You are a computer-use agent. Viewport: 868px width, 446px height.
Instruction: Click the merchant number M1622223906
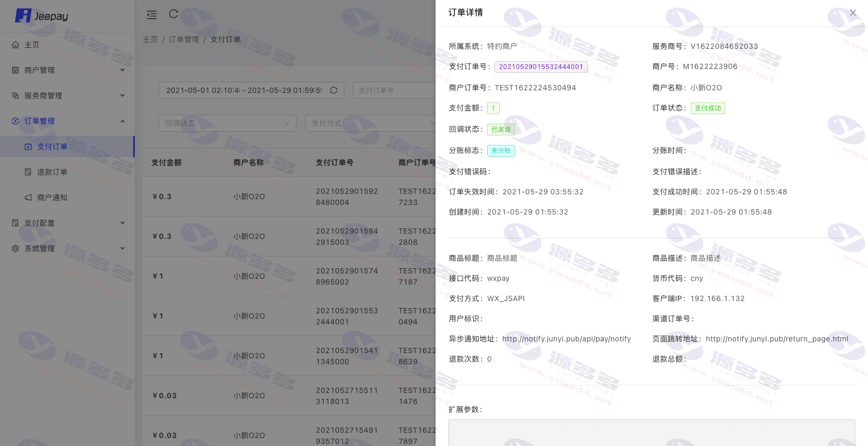(x=710, y=66)
